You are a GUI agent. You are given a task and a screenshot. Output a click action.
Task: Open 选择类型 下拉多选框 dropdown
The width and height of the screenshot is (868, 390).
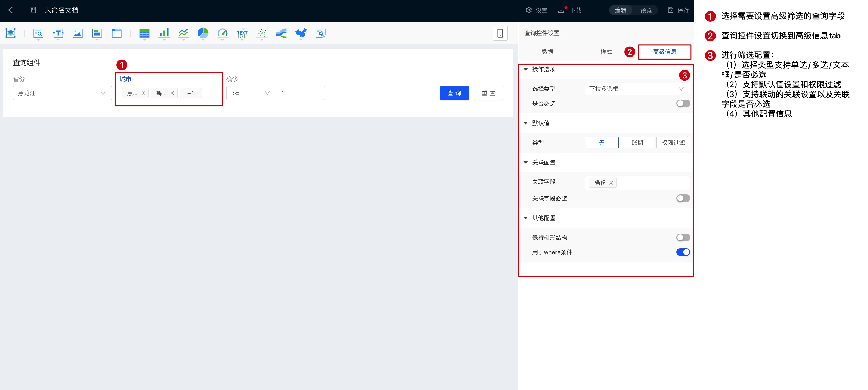coord(637,89)
